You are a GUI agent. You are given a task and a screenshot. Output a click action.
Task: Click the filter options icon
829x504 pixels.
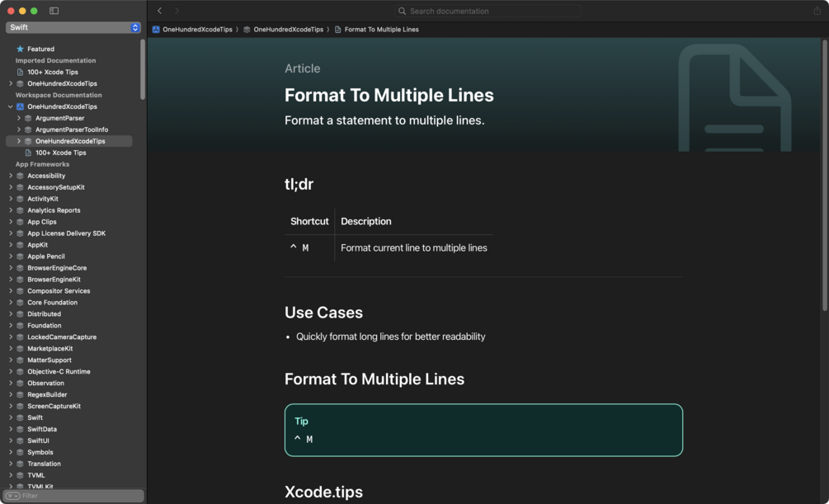coord(12,496)
